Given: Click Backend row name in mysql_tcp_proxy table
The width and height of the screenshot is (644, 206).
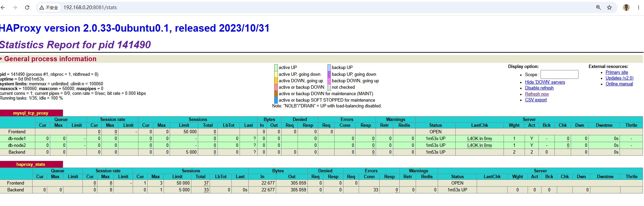Looking at the screenshot, I should click(x=17, y=152).
